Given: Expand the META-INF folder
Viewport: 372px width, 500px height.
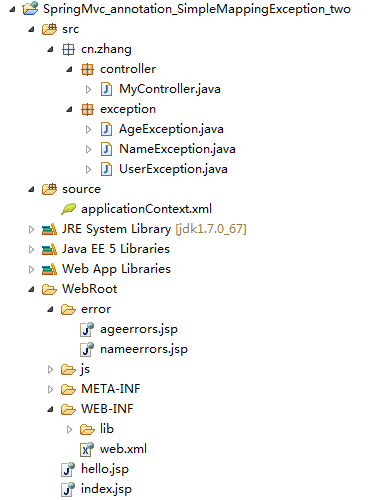Looking at the screenshot, I should pyautogui.click(x=50, y=389).
